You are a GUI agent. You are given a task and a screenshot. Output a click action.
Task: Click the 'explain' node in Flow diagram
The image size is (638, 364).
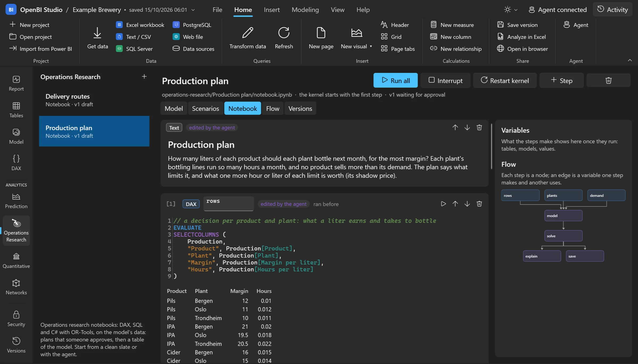pos(542,256)
